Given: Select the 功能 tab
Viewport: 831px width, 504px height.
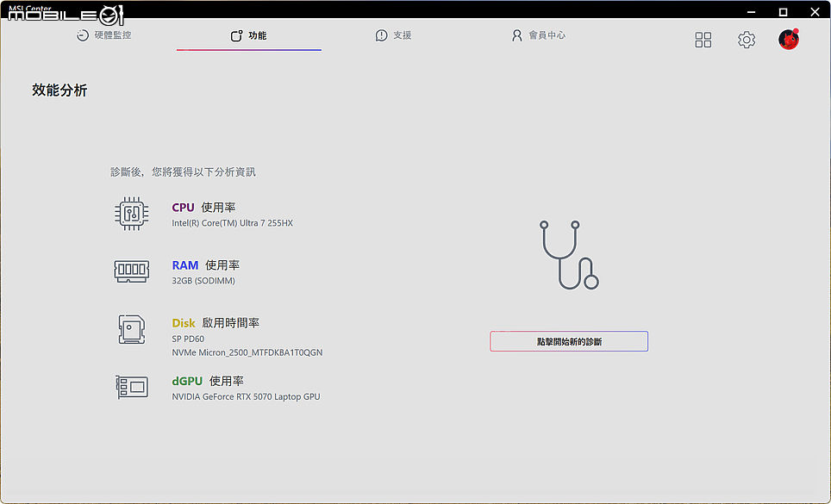Looking at the screenshot, I should [248, 35].
